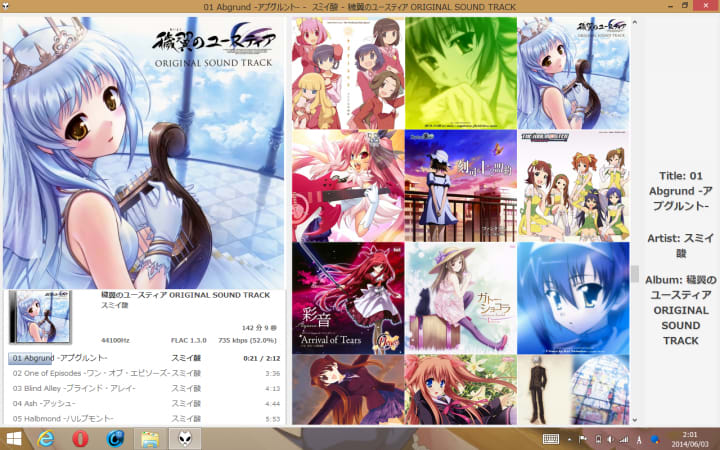Select the blue-haired girl closeup album cover
The height and width of the screenshot is (450, 720).
tap(573, 298)
